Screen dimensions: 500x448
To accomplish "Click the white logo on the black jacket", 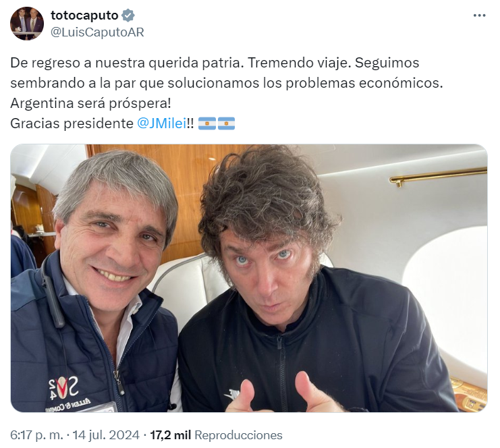I will click(232, 395).
